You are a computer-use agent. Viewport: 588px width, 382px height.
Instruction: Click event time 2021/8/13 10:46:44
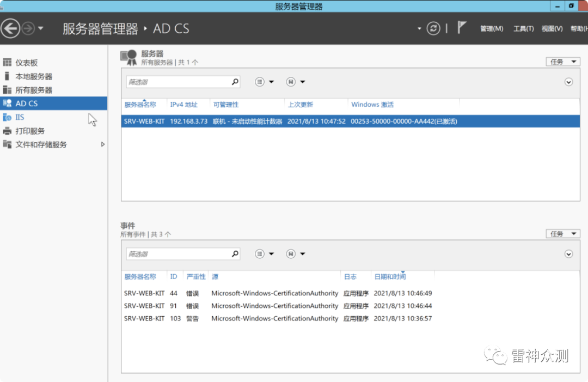[403, 306]
